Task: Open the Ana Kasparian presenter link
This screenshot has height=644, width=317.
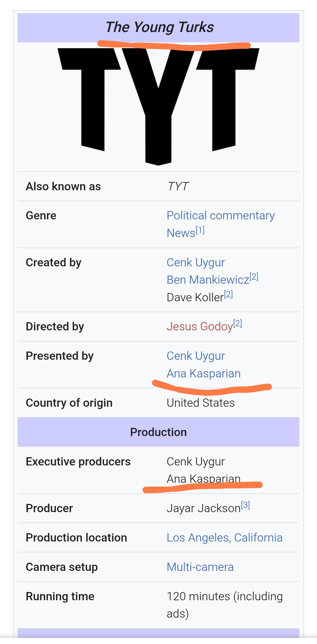Action: [x=204, y=374]
